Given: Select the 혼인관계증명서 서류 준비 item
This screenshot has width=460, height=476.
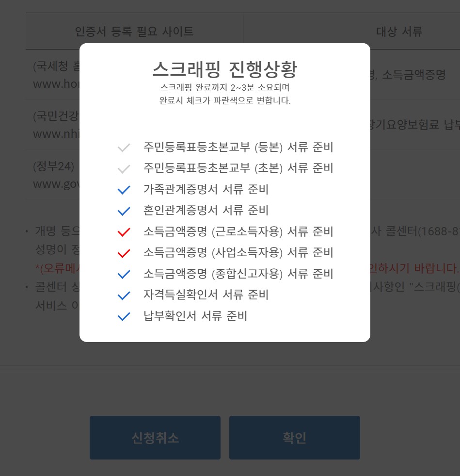Looking at the screenshot, I should [206, 211].
